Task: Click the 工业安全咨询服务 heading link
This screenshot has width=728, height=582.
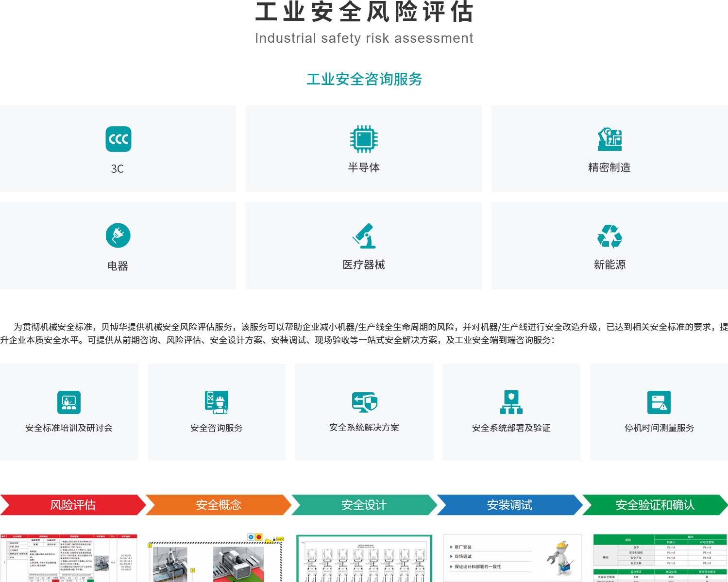Action: pyautogui.click(x=364, y=79)
